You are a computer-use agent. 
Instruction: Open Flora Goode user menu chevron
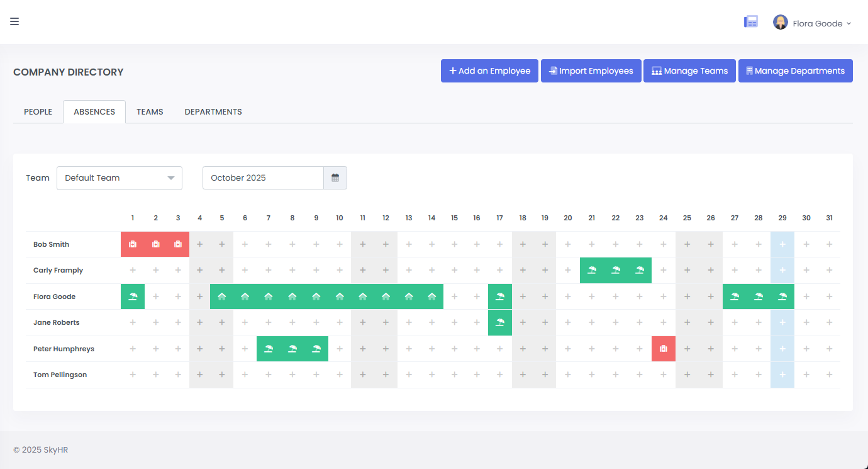(849, 24)
